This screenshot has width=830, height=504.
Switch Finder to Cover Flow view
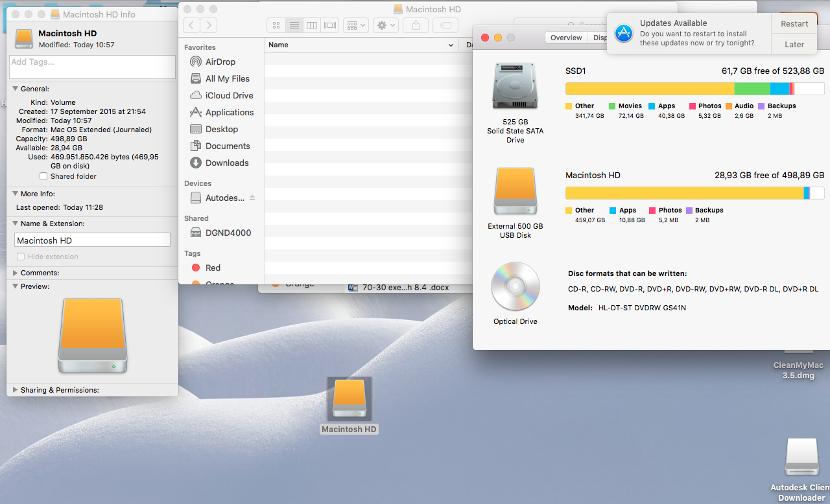(329, 25)
